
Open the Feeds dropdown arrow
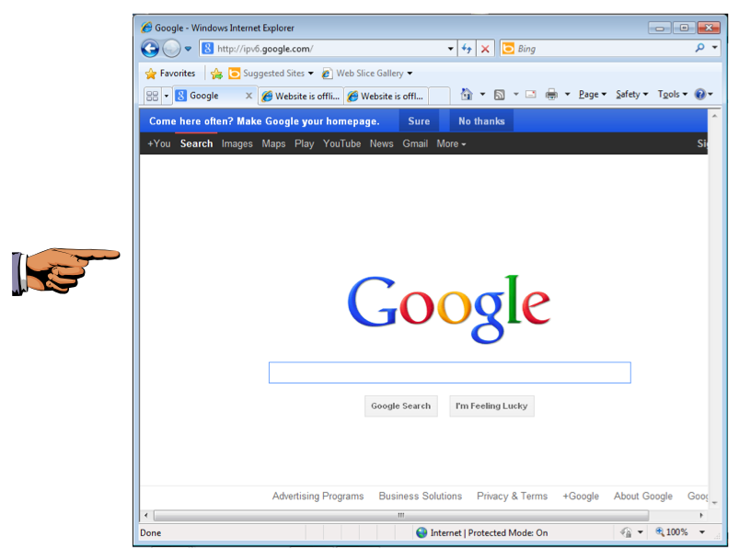(515, 94)
